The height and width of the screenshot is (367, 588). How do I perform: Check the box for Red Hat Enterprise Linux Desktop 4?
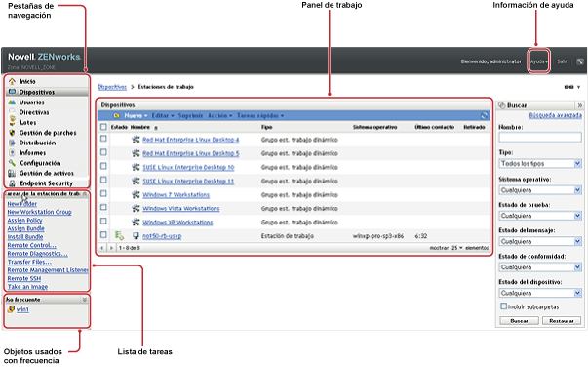[x=103, y=139]
